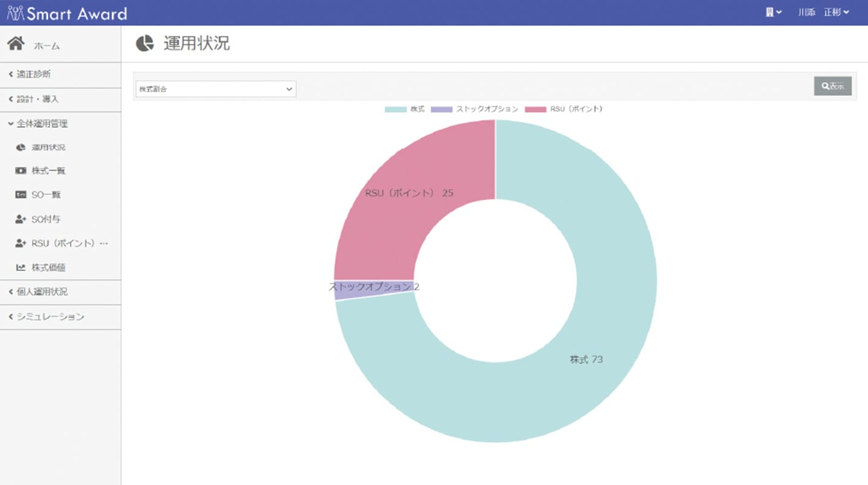Click the 表示 search button
Screen dimensions: 868x485
coord(833,86)
